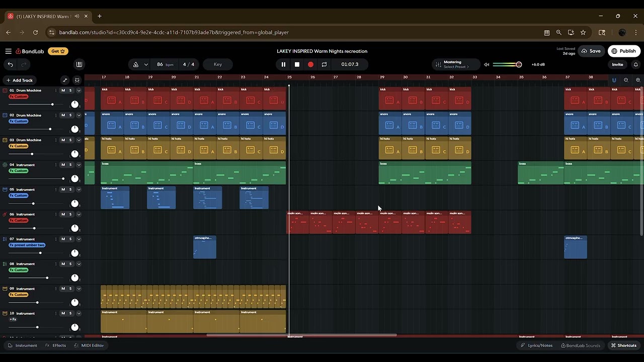This screenshot has width=644, height=362.
Task: Pause playback
Action: point(283,64)
